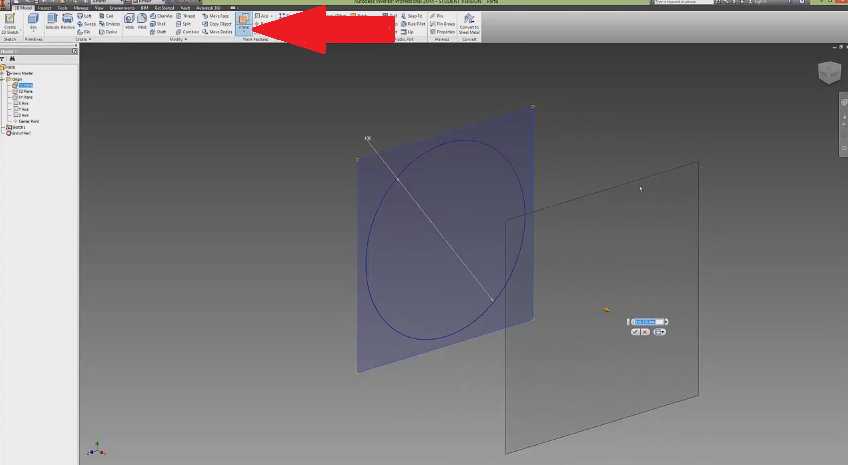848x465 pixels.
Task: Select the Axis work feature tool
Action: click(261, 16)
